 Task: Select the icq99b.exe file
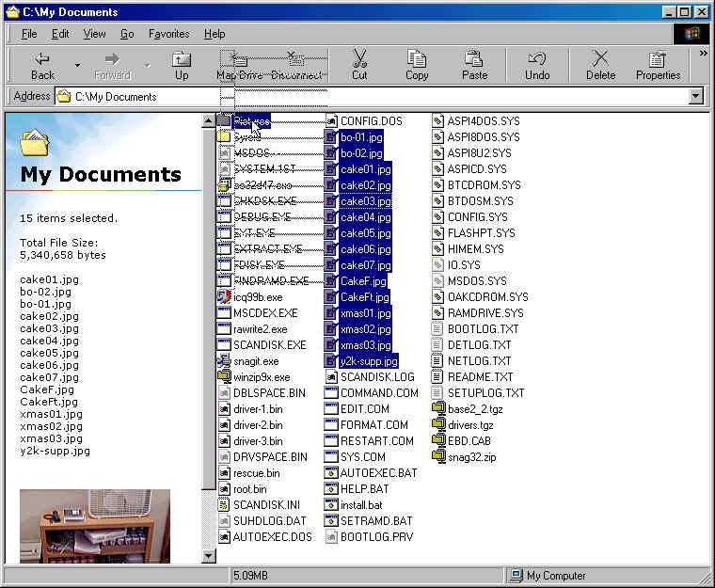tap(257, 297)
